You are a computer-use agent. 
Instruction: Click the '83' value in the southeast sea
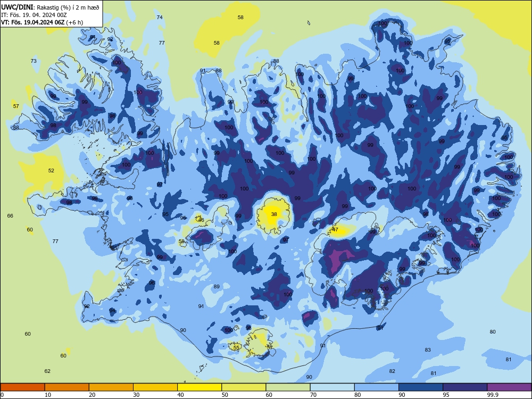click(428, 350)
